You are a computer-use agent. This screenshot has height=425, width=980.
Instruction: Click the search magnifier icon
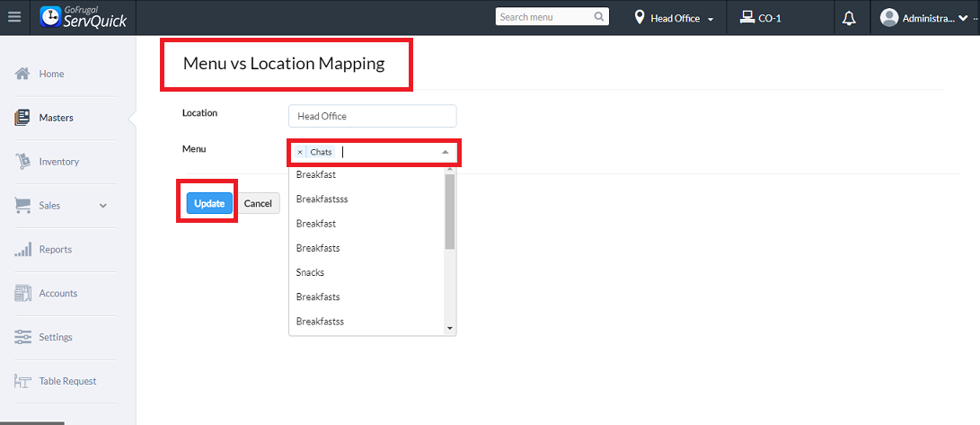[x=599, y=17]
